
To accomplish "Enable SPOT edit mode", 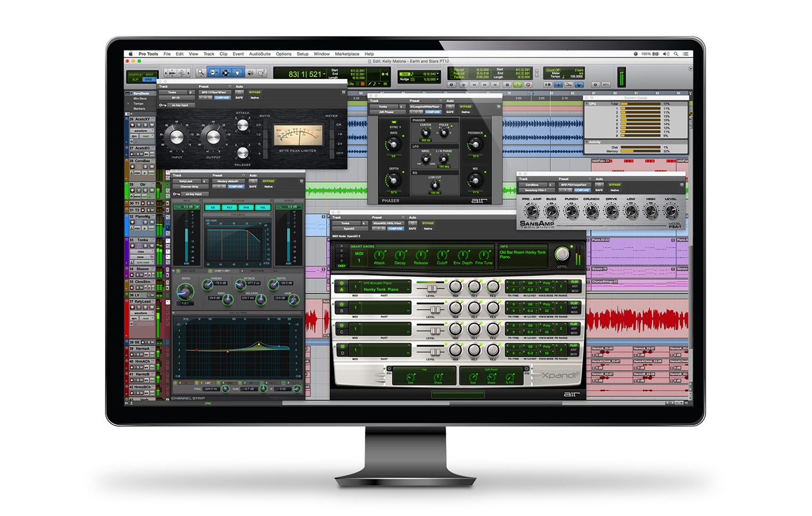I will 150,74.
